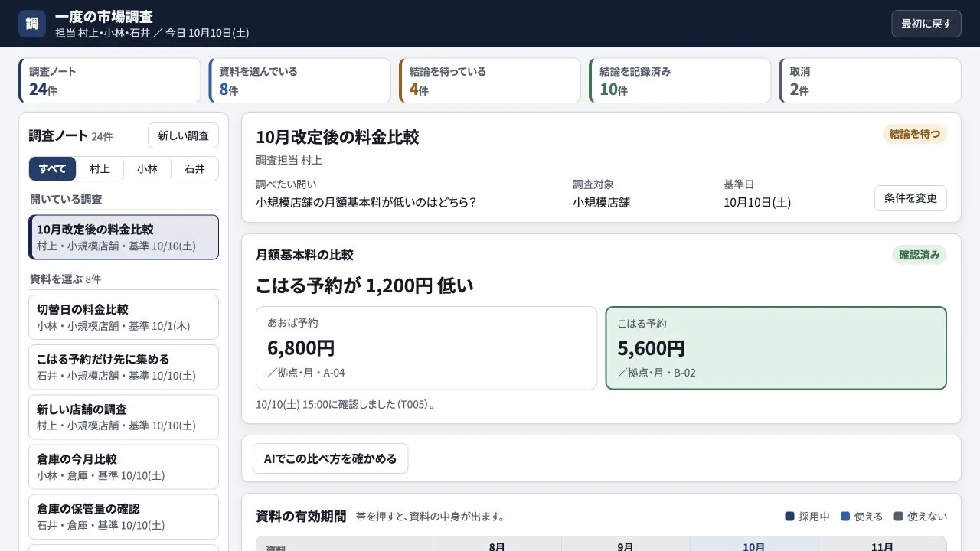Screen dimensions: 980x551
Task: Open the 倉庫の今月比較 survey note
Action: [x=123, y=467]
